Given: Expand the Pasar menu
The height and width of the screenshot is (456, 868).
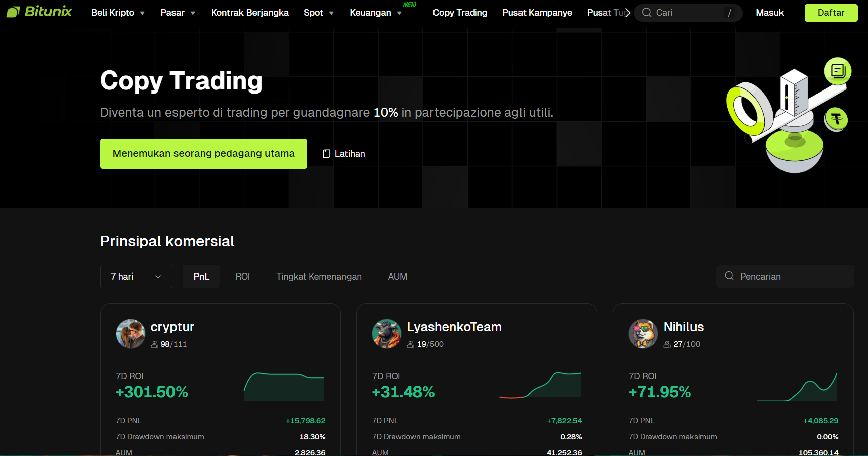Looking at the screenshot, I should coord(178,13).
